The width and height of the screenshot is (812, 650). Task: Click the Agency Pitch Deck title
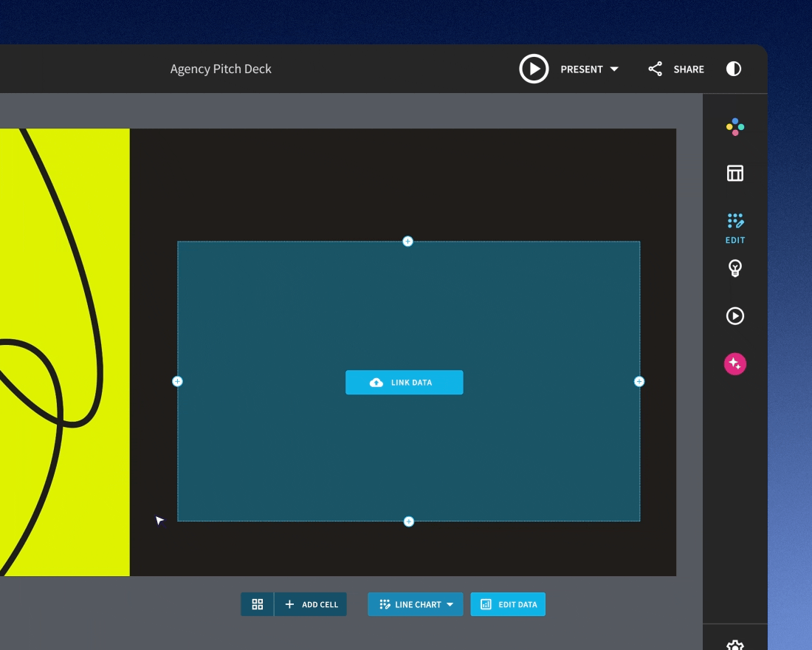coord(221,69)
